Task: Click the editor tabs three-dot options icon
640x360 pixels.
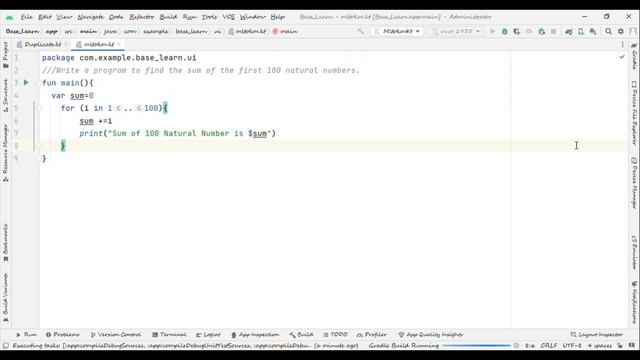Action: 622,44
